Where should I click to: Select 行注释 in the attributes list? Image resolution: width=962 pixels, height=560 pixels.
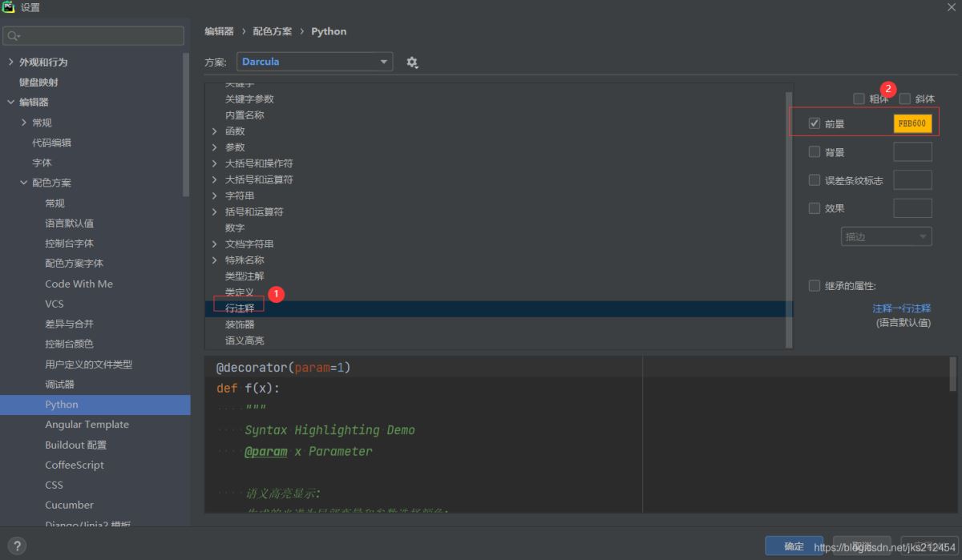point(240,308)
